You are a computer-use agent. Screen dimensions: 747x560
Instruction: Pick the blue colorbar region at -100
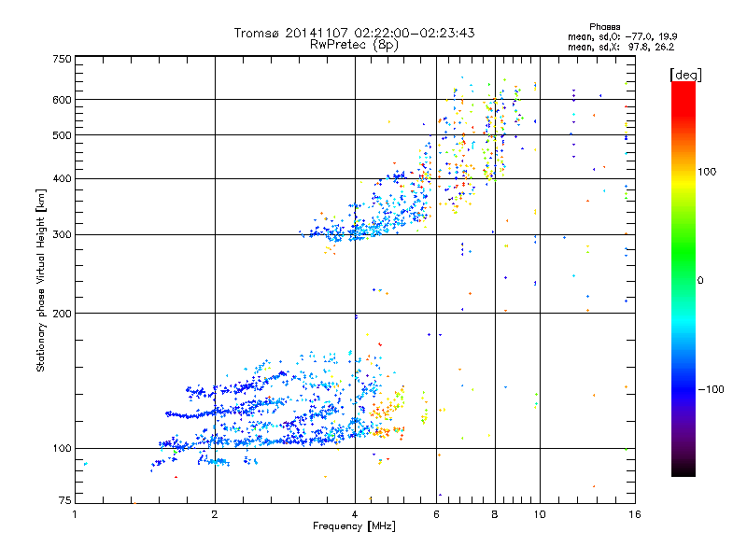click(x=683, y=388)
